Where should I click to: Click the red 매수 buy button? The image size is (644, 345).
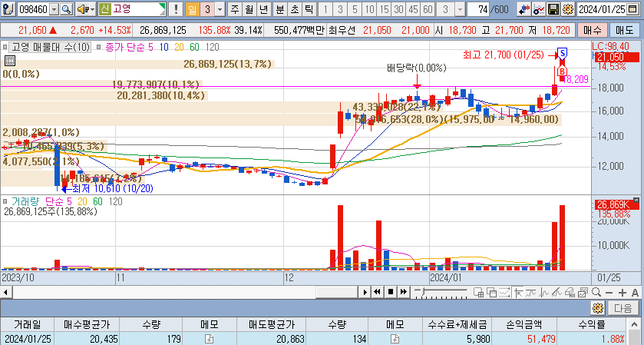point(592,30)
